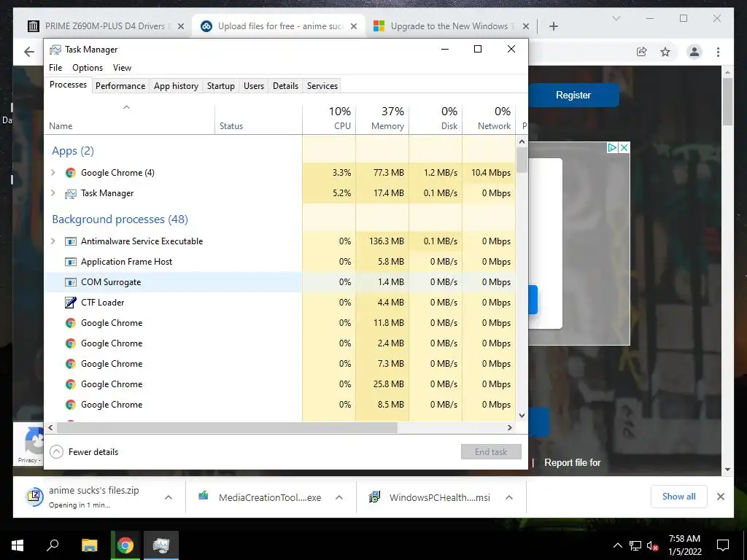Open the notification center icon
The height and width of the screenshot is (560, 747).
point(723,545)
